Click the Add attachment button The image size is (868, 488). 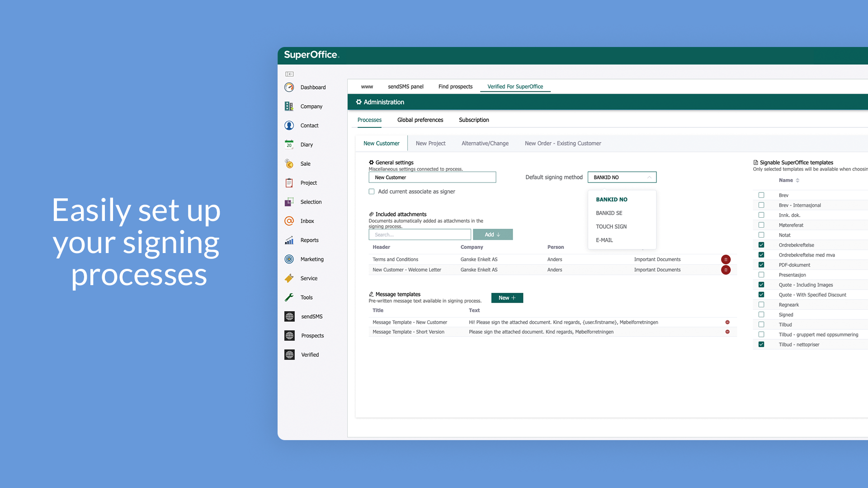point(493,235)
